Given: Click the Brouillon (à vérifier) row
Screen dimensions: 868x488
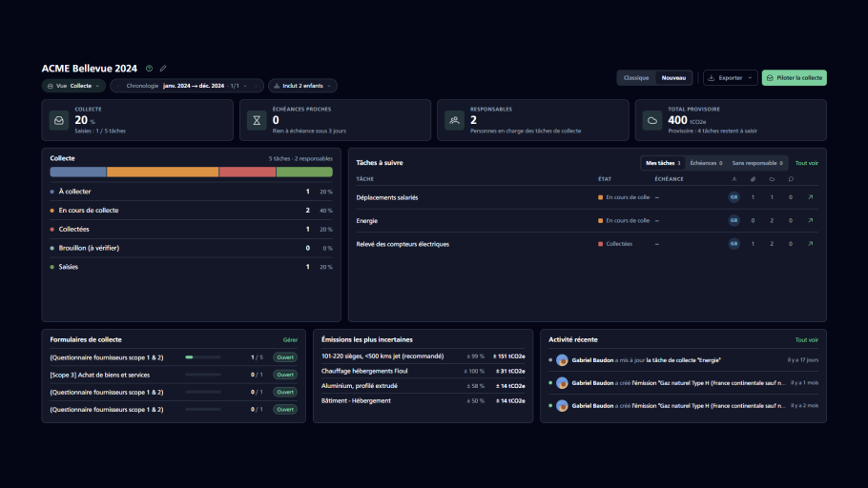Looking at the screenshot, I should tap(191, 248).
